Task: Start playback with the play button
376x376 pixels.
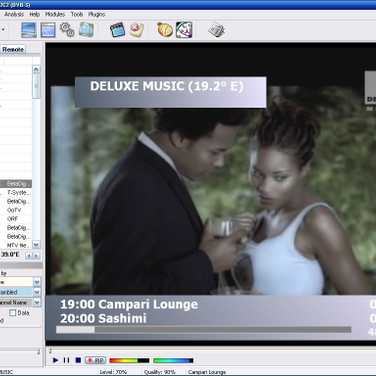Action: 56,360
